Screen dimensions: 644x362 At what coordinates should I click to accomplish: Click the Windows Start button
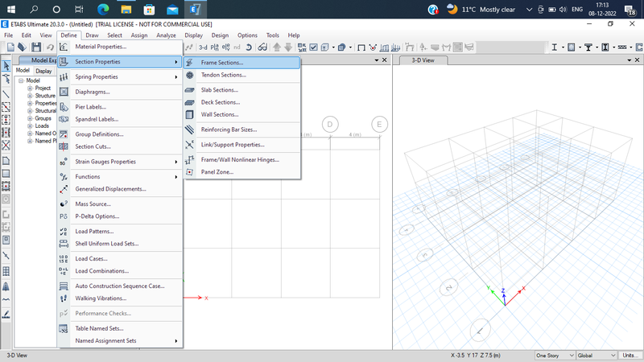coord(11,9)
